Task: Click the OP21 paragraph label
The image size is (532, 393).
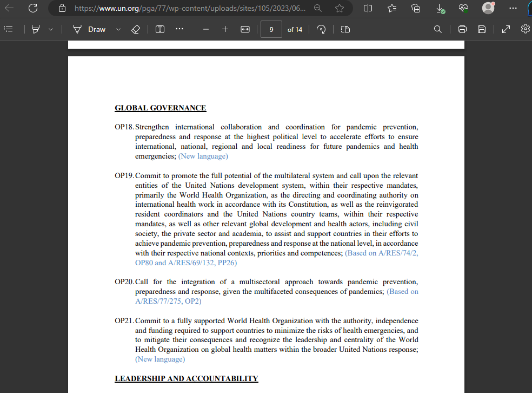Action: coord(124,320)
